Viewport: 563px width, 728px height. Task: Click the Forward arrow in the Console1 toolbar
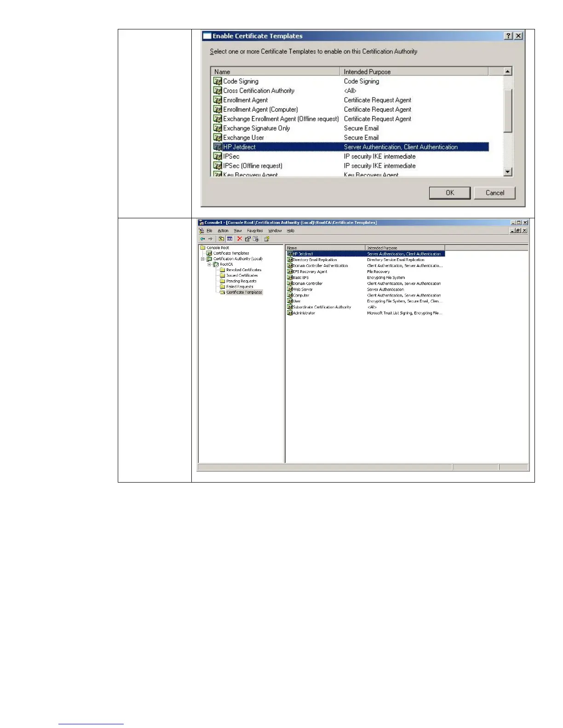click(210, 239)
